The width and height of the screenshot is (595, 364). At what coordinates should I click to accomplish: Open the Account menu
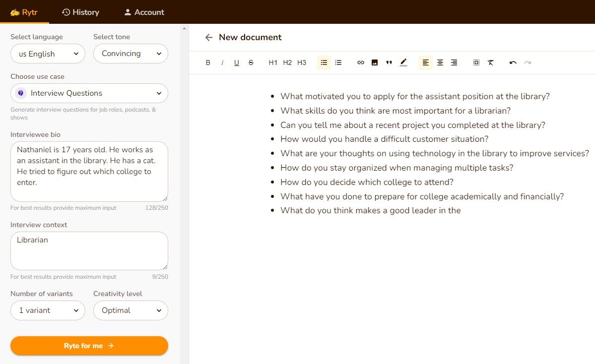(143, 12)
